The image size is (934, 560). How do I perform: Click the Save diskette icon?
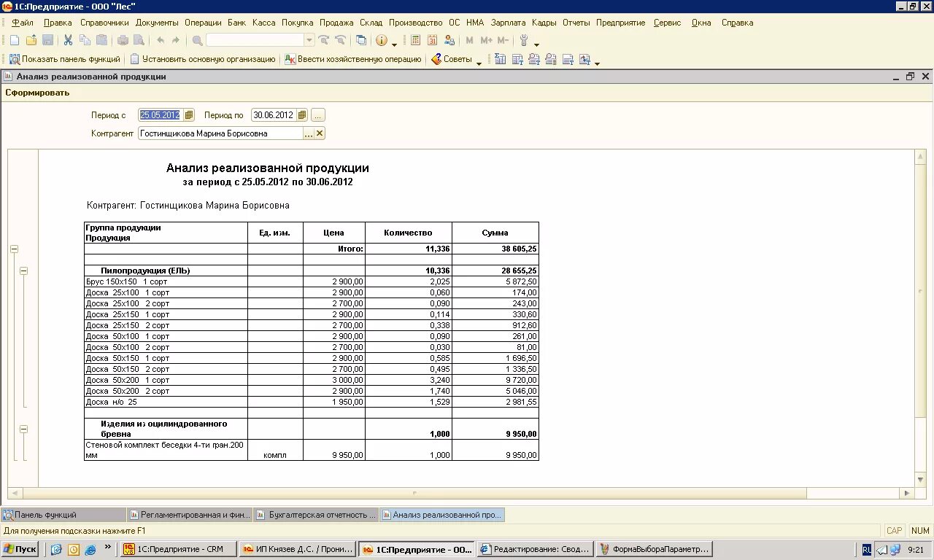click(x=47, y=41)
